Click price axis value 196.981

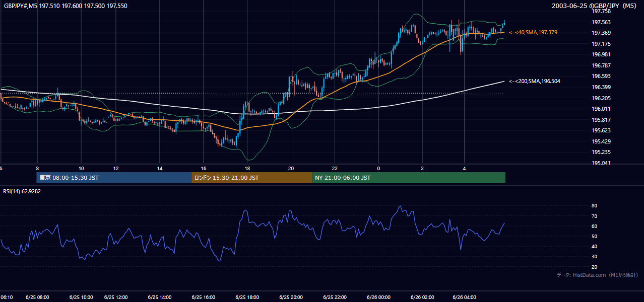click(x=601, y=54)
